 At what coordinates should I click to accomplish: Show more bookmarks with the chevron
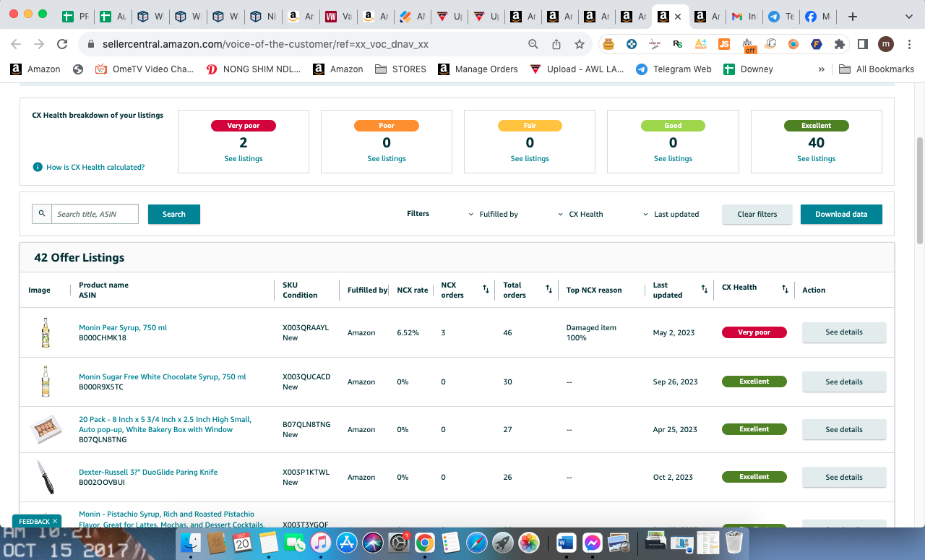pos(821,69)
